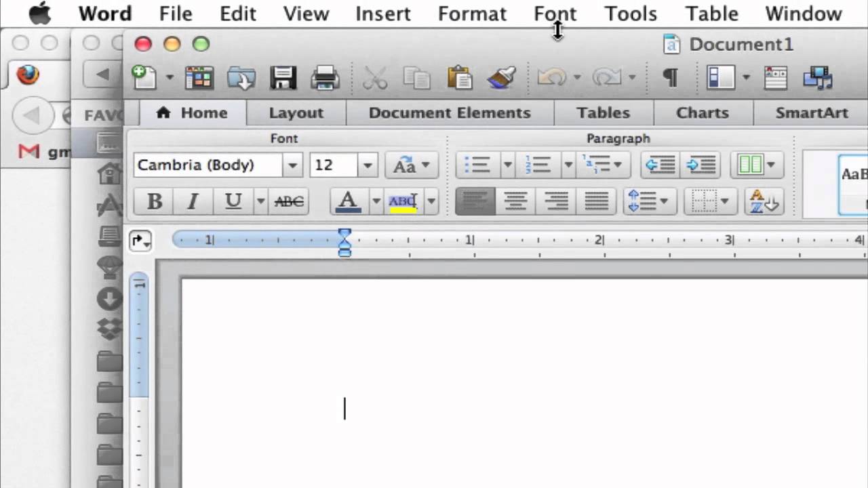
Task: Switch to the Tables ribbon tab
Action: click(604, 113)
